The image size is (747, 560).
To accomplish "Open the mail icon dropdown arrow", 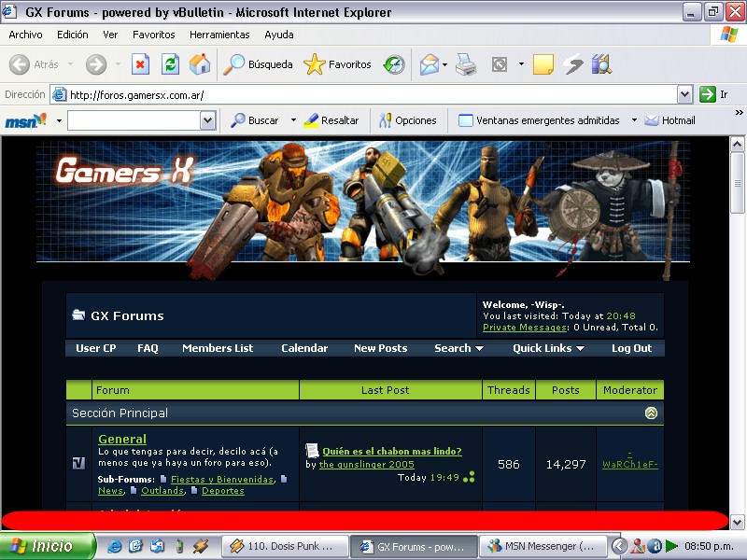I will coord(445,64).
